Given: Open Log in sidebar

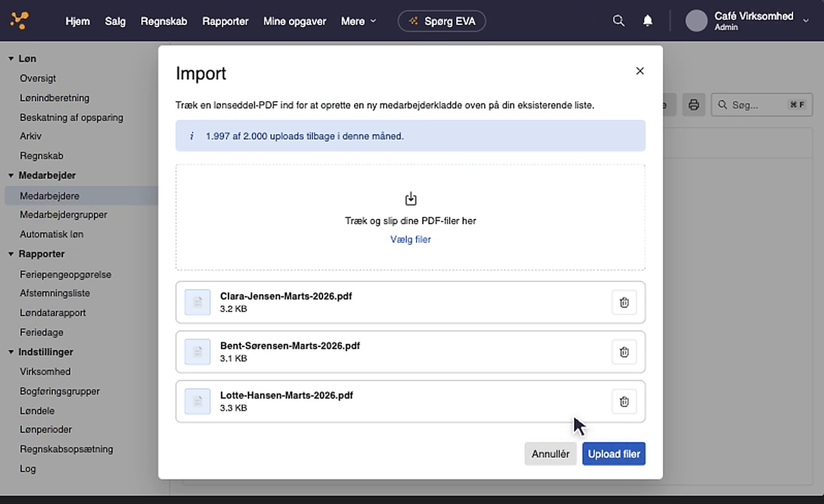Looking at the screenshot, I should point(28,469).
